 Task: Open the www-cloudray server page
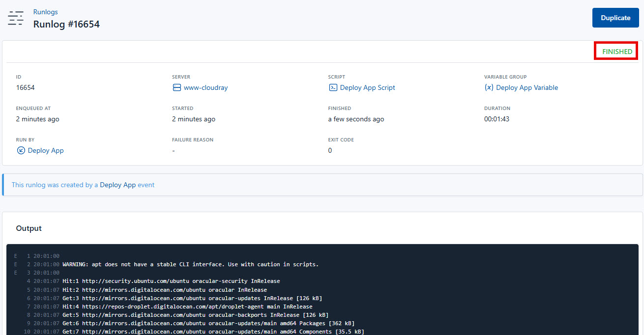click(206, 87)
